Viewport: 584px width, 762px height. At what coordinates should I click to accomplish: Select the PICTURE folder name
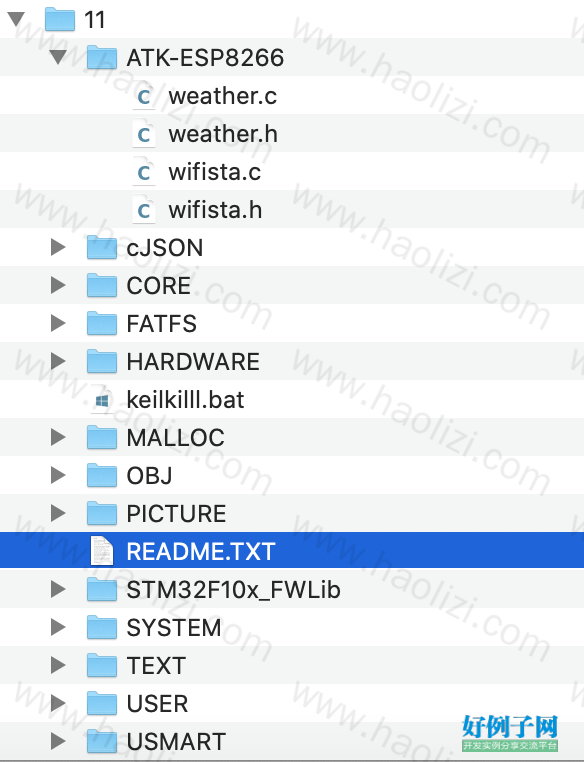(176, 514)
